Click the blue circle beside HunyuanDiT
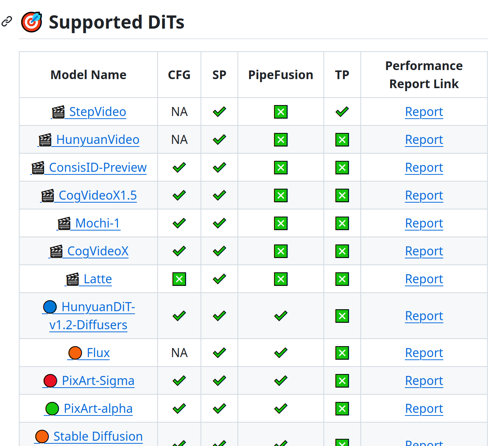 click(50, 307)
